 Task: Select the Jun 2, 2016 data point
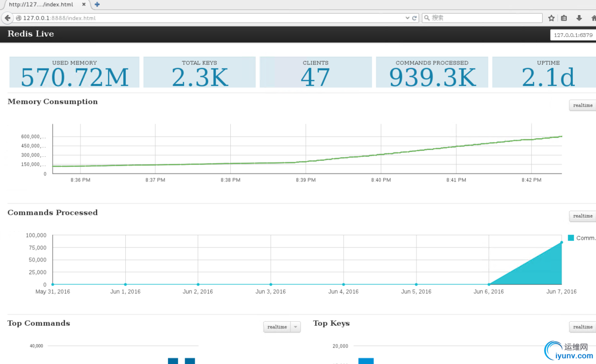point(198,284)
